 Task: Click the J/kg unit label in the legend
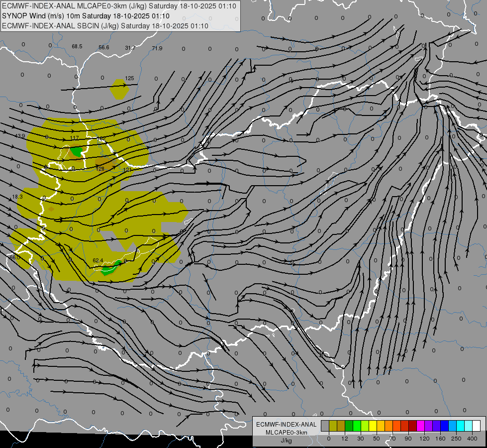(286, 441)
